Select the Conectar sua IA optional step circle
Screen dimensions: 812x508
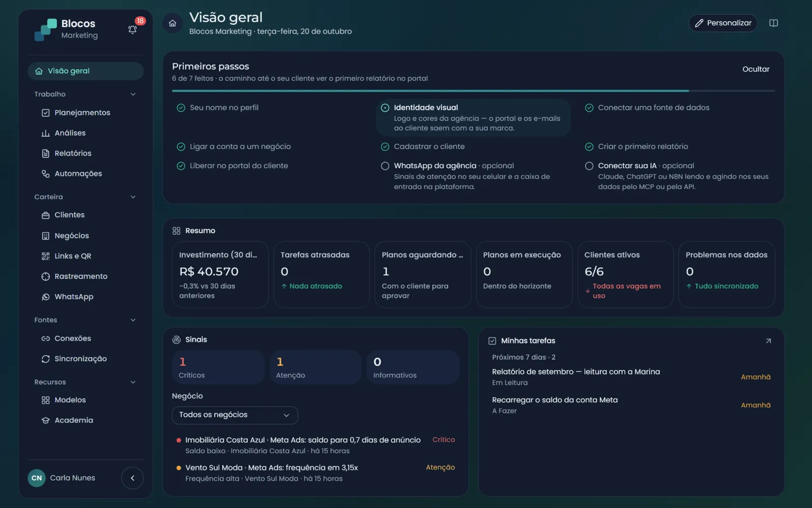click(589, 166)
